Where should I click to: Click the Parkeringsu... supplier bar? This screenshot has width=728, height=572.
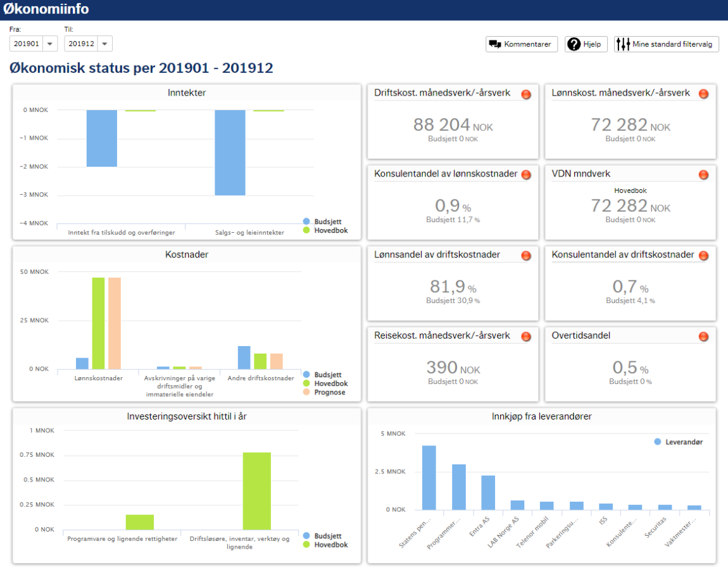tap(577, 506)
